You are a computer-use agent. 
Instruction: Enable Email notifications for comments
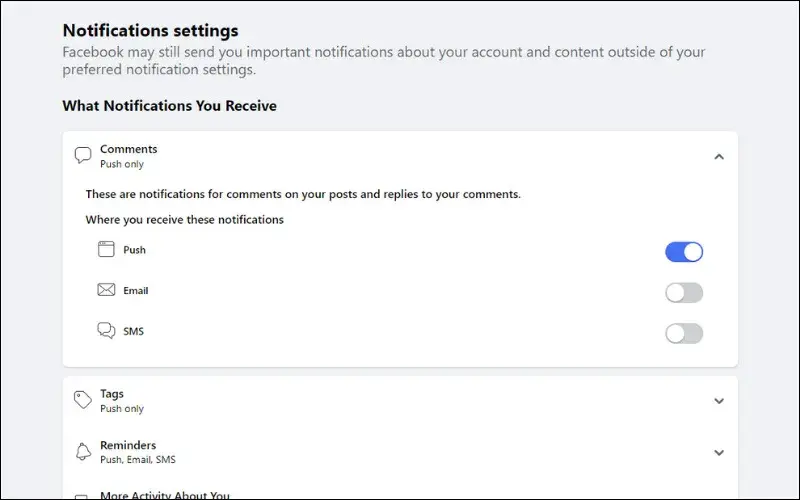684,292
